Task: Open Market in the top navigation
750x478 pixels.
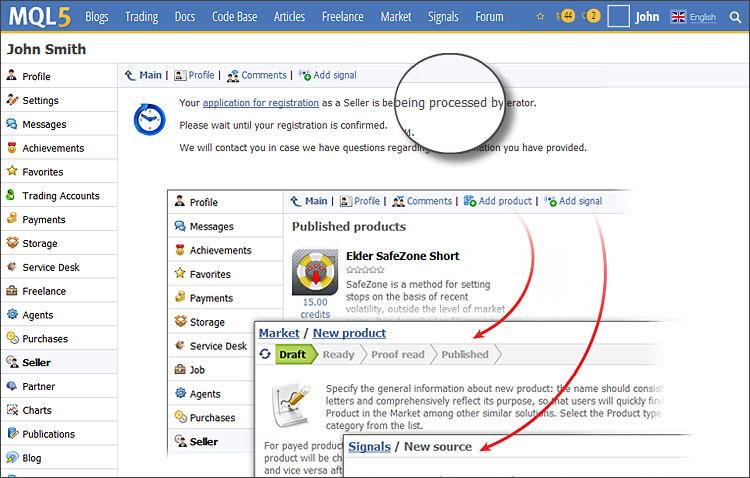Action: tap(396, 17)
